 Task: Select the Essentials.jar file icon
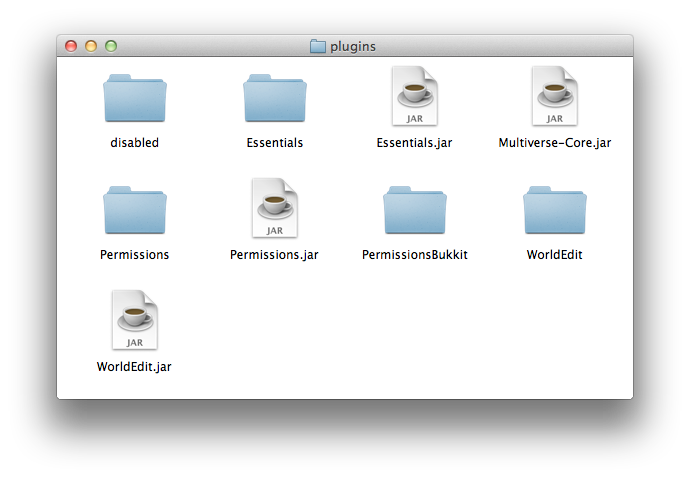coord(415,96)
